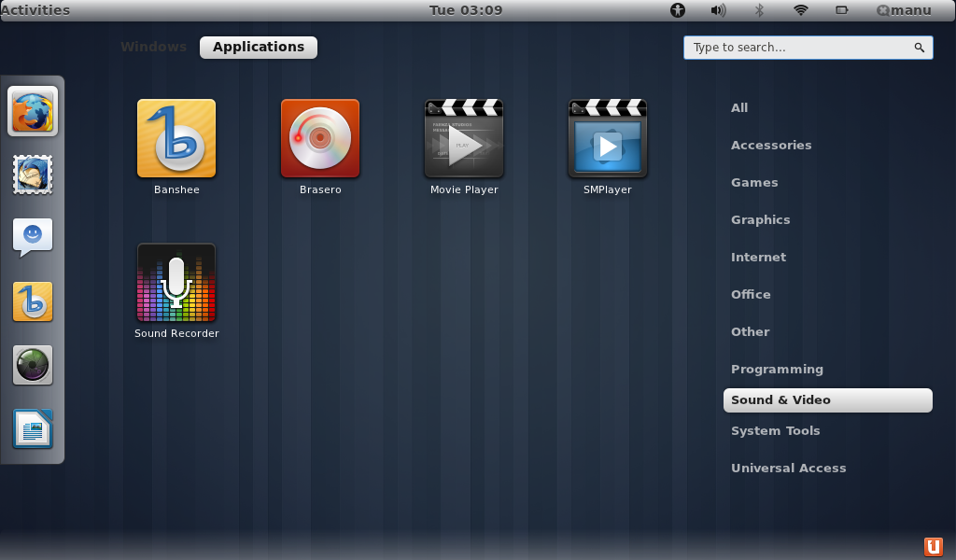
Task: Launch Firefox from the dock
Action: click(33, 111)
